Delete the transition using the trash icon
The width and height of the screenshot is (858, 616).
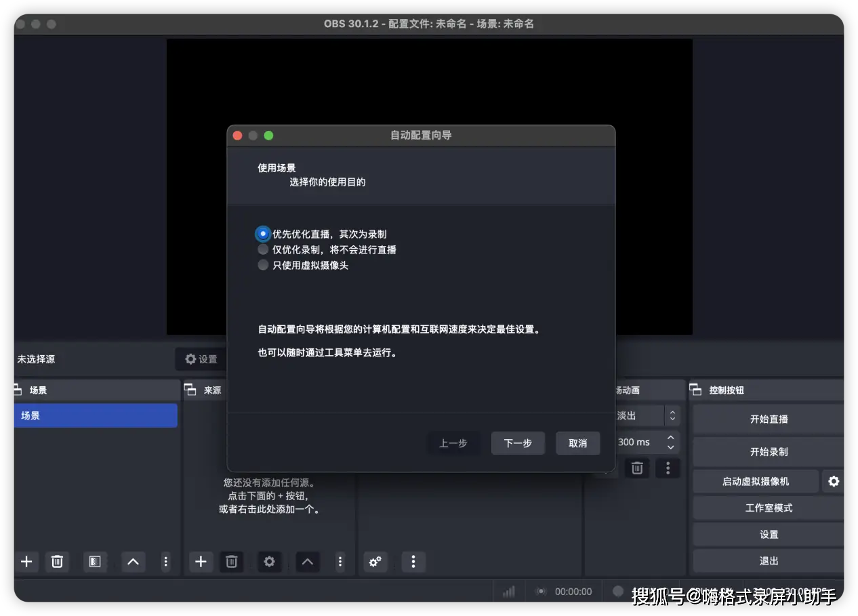[x=637, y=468]
